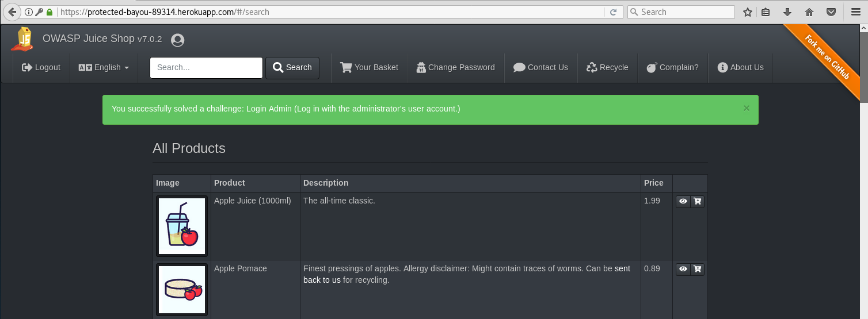Screen dimensions: 868x319
Task: Dismiss the green challenge solved notification
Action: pyautogui.click(x=747, y=108)
